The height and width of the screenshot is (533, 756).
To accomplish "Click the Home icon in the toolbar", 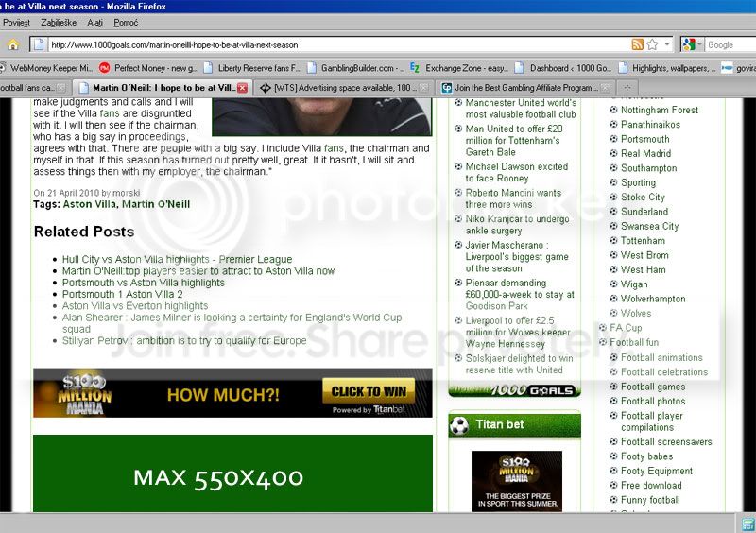I will 13,44.
